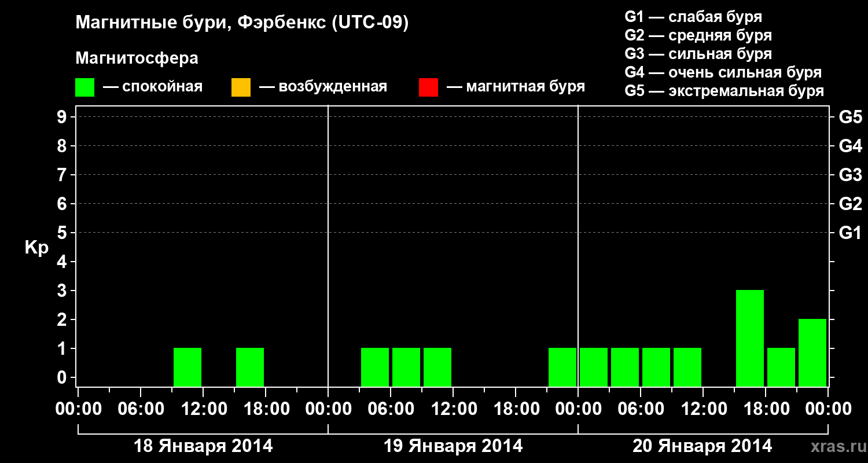Viewport: 868px width, 463px height.
Task: Click the G3 label on right axis
Action: tap(850, 175)
